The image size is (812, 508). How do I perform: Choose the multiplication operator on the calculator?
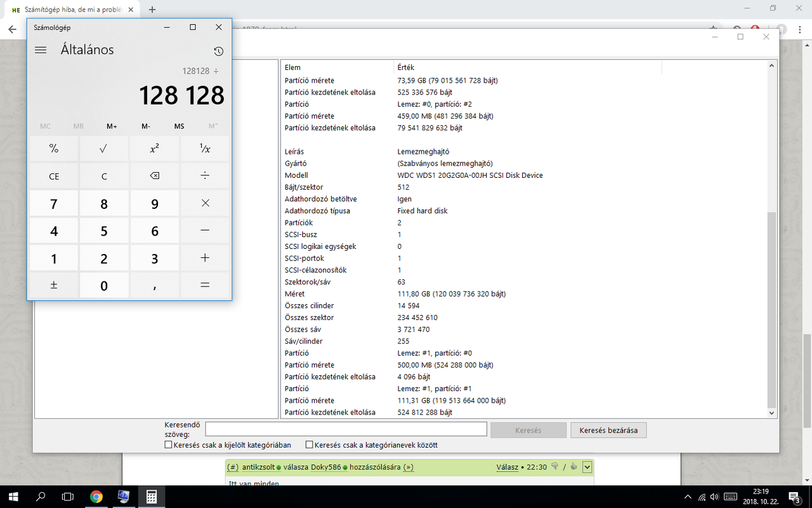point(205,203)
